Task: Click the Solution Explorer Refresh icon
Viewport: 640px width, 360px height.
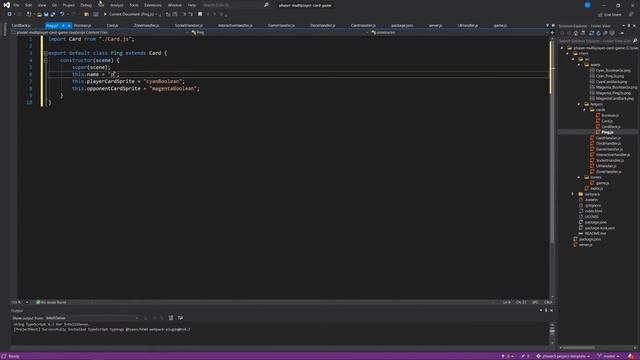Action: tap(598, 33)
